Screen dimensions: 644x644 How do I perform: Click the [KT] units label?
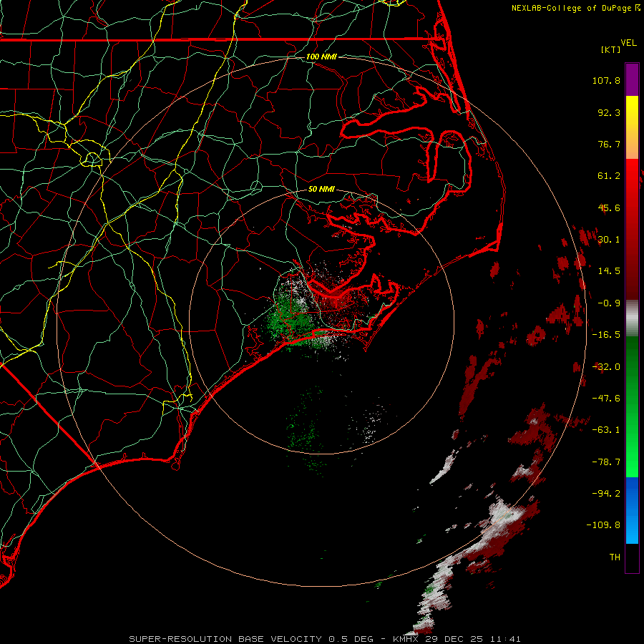(x=611, y=49)
